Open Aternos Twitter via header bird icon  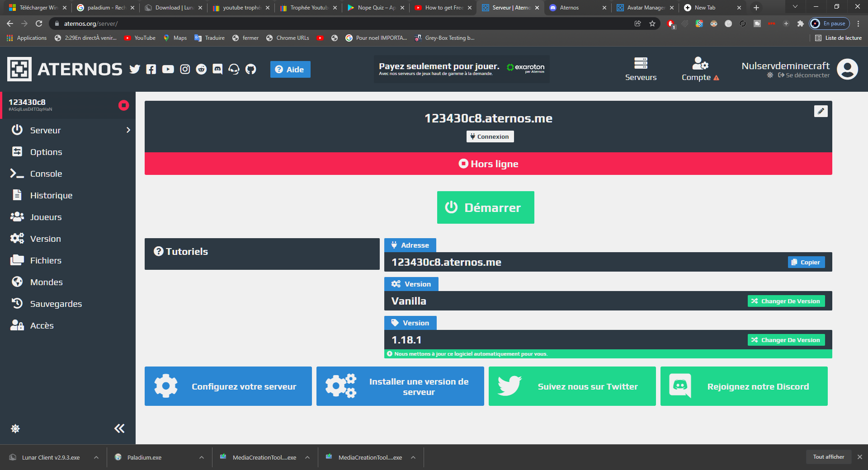(x=135, y=69)
